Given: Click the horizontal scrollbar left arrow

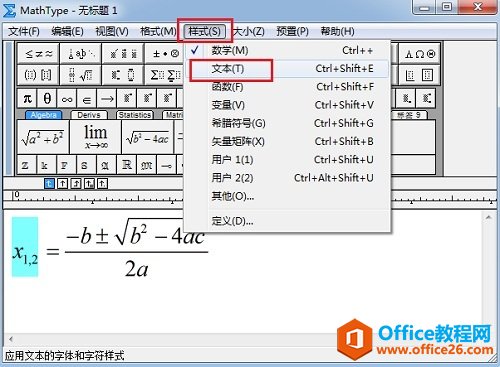Looking at the screenshot, I should click(11, 339).
